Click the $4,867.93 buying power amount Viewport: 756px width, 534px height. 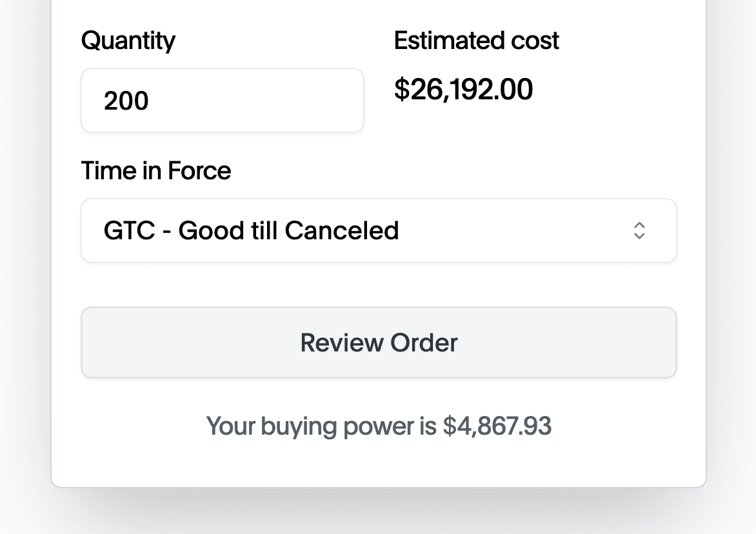pos(497,426)
